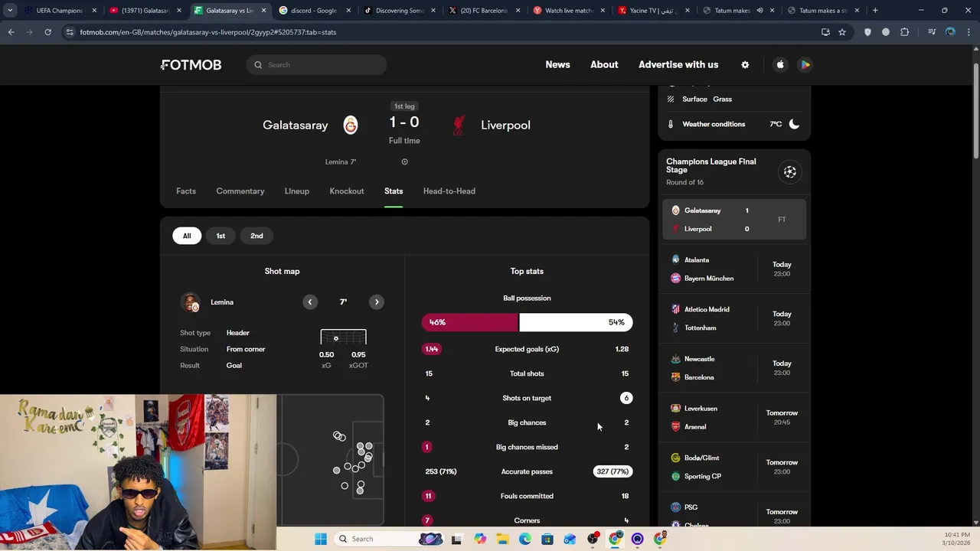The image size is (980, 551).
Task: Click the Liverpool team name in header
Action: (x=505, y=125)
